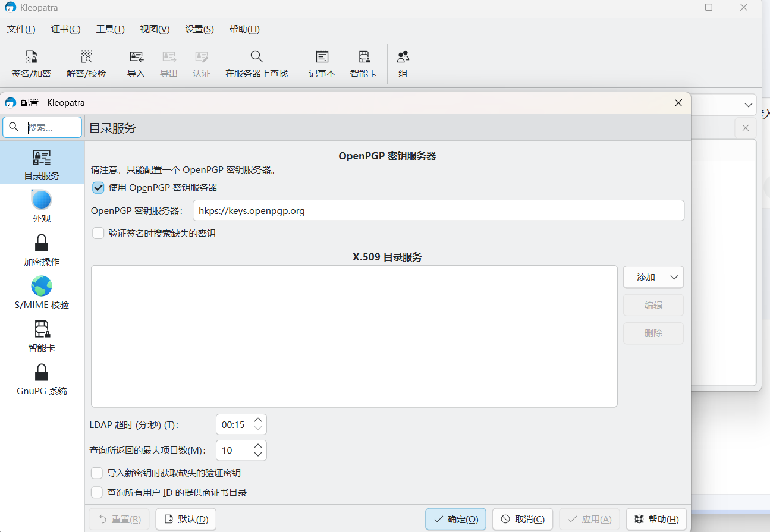Select 目录服务 in config sidebar
Screen dimensions: 770x532
pyautogui.click(x=42, y=163)
